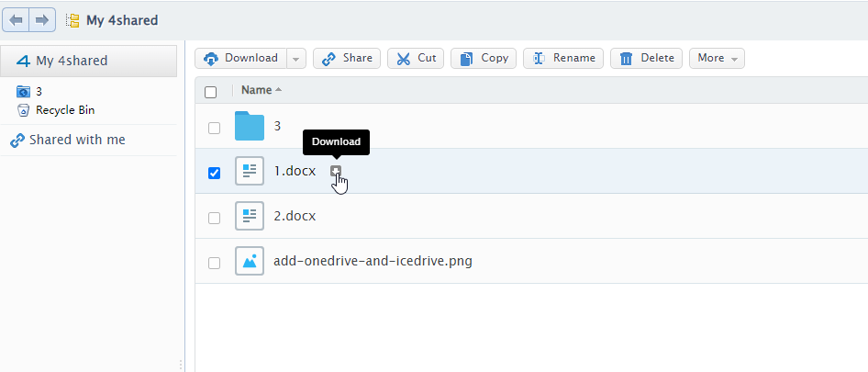
Task: Click the blue folder 3 icon in the list
Action: click(x=249, y=126)
